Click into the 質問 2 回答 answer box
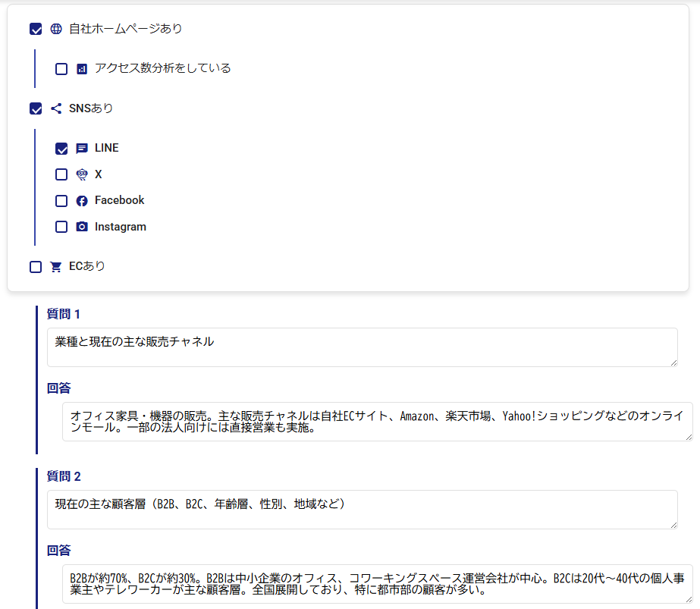Screen dimensions: 700x609 [376, 584]
